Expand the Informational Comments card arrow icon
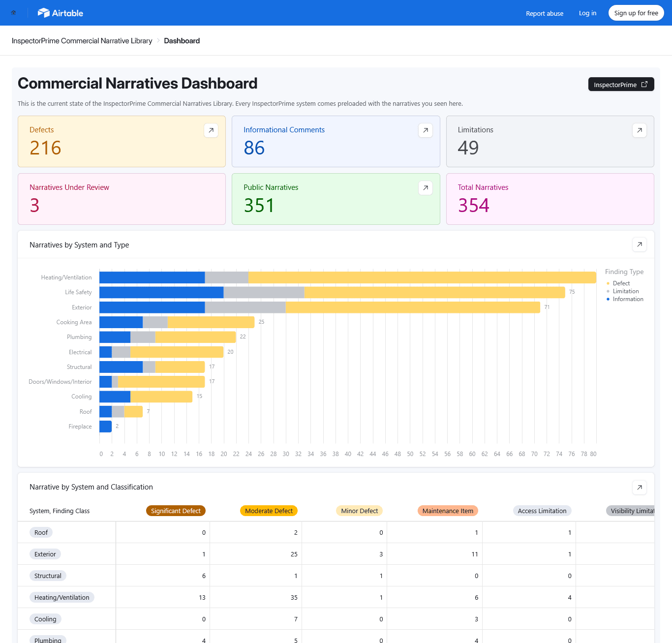This screenshot has width=672, height=643. pyautogui.click(x=425, y=130)
